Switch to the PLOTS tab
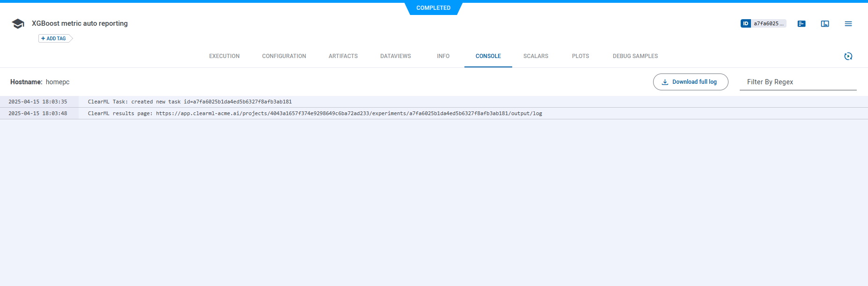The height and width of the screenshot is (286, 868). 580,56
